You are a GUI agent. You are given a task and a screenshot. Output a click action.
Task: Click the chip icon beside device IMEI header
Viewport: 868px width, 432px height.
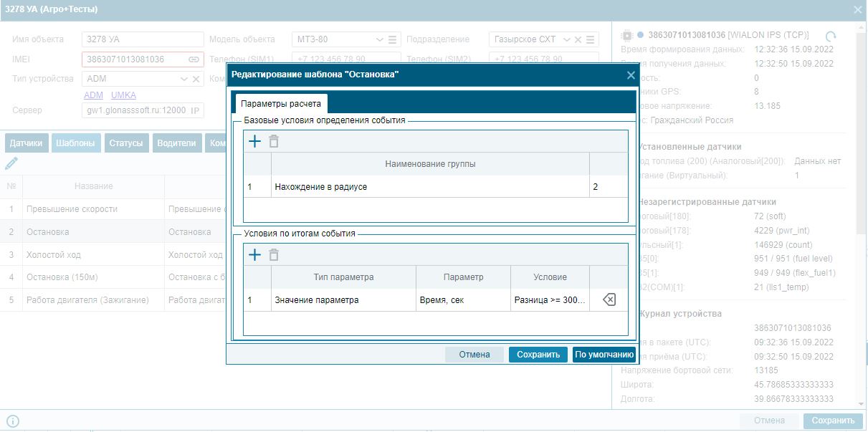[627, 34]
